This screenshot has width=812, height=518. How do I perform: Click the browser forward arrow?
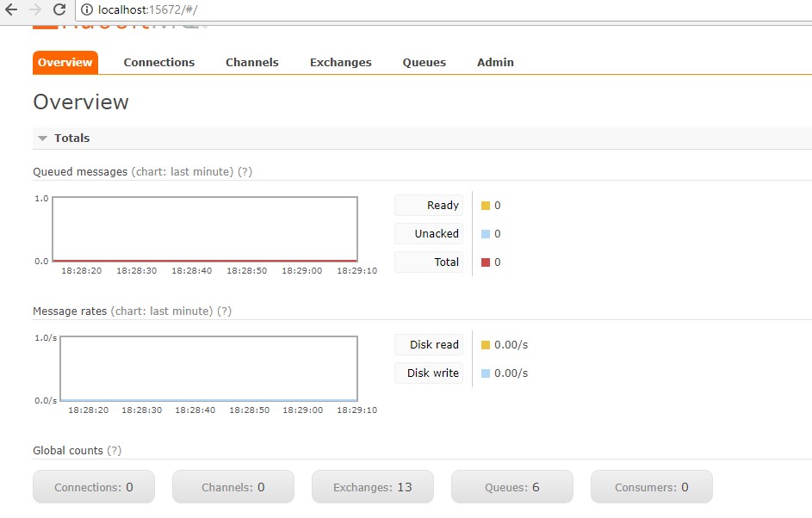coord(35,9)
